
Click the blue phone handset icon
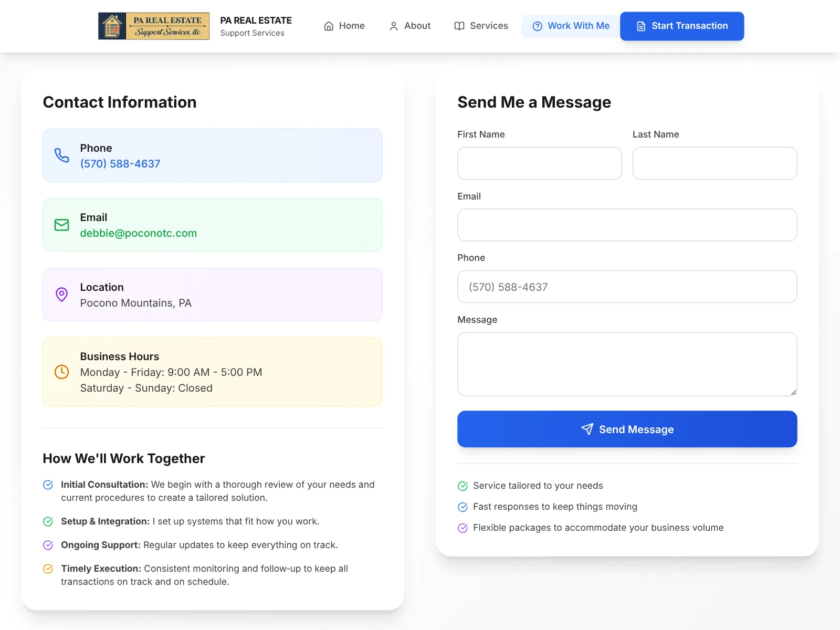point(62,155)
